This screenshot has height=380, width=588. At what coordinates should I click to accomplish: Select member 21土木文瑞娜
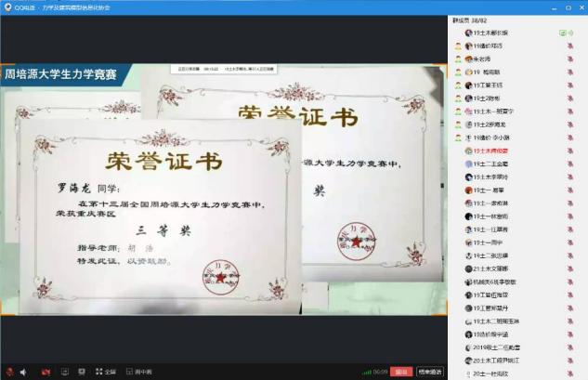[x=490, y=268]
